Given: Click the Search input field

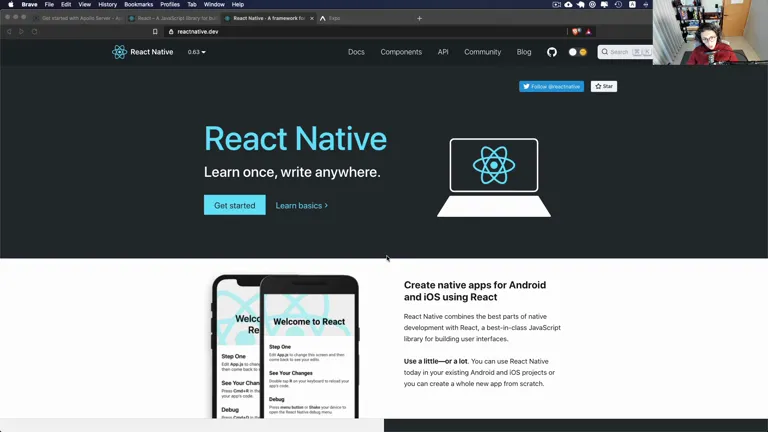Looking at the screenshot, I should [625, 52].
